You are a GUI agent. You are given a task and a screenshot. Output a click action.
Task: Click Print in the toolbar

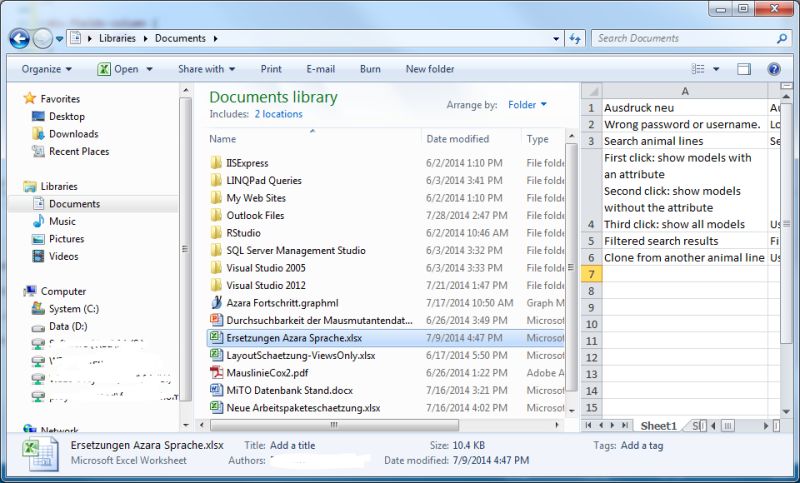click(x=271, y=69)
